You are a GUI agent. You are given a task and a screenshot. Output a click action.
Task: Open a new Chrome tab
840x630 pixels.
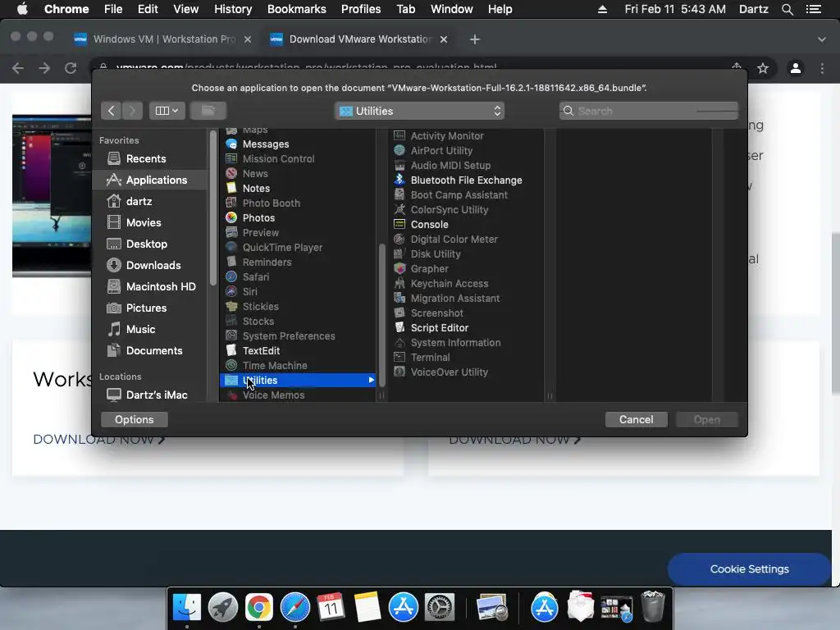click(x=474, y=39)
